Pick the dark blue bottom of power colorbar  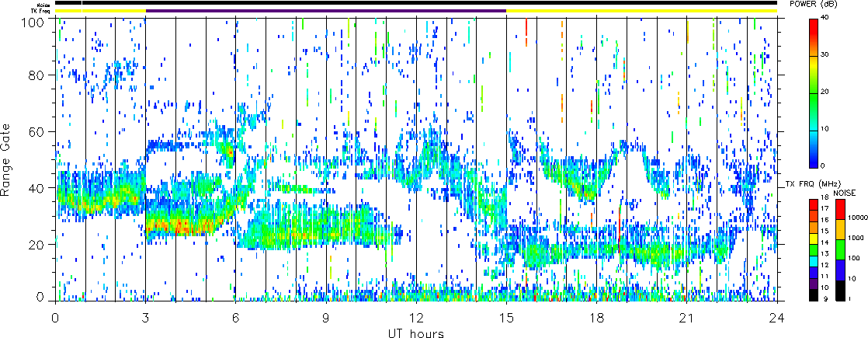(x=813, y=162)
